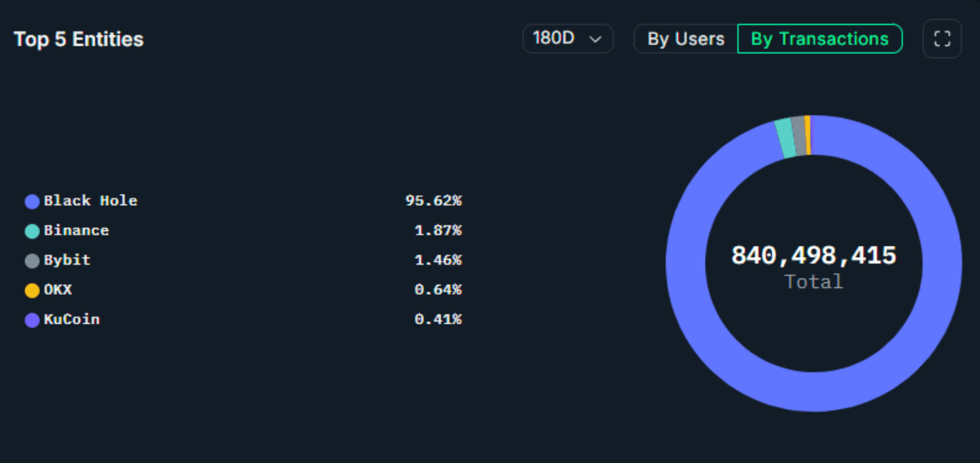Click the teal Binance donut segment
Viewport: 980px width, 463px height.
(786, 138)
